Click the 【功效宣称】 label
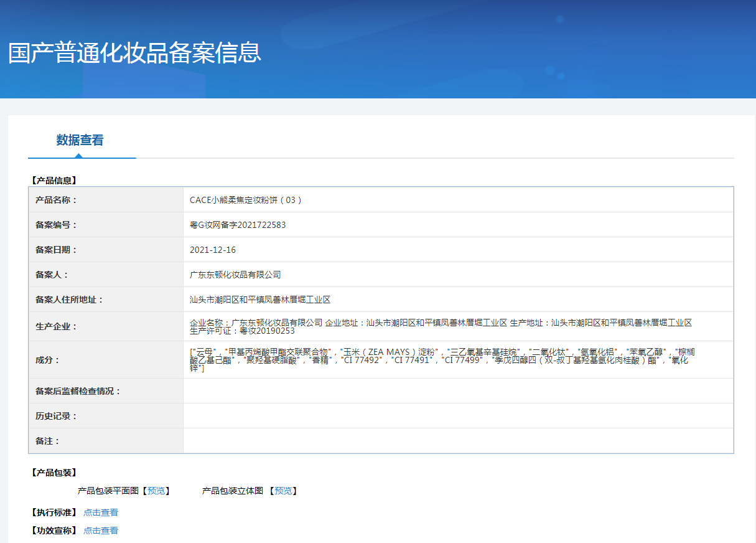756x543 pixels. pyautogui.click(x=53, y=531)
